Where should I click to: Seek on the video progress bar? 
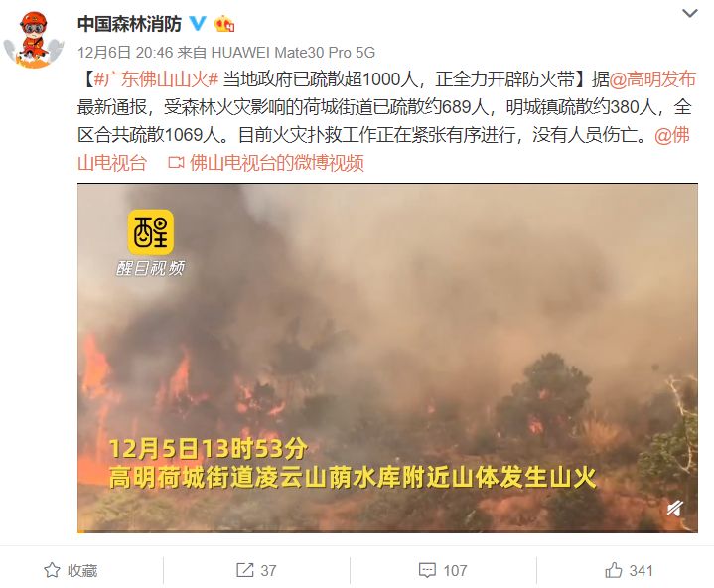[387, 530]
